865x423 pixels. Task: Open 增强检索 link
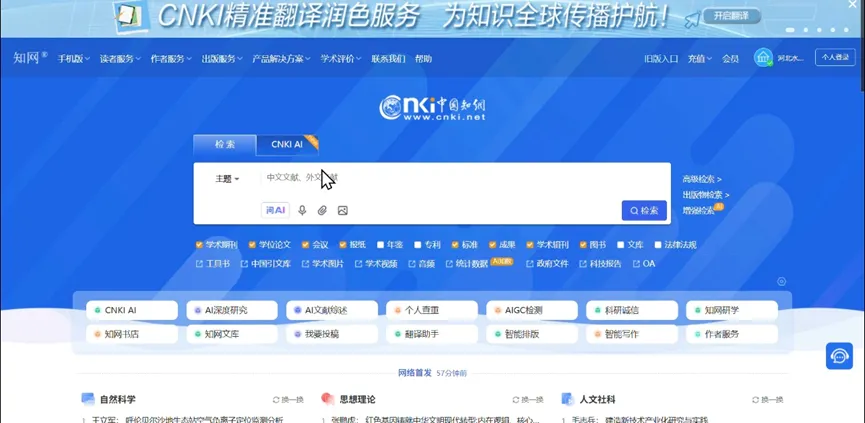(x=698, y=210)
